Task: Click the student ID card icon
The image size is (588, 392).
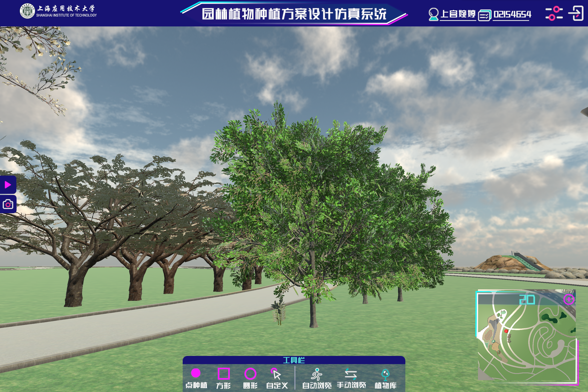Action: coord(484,15)
